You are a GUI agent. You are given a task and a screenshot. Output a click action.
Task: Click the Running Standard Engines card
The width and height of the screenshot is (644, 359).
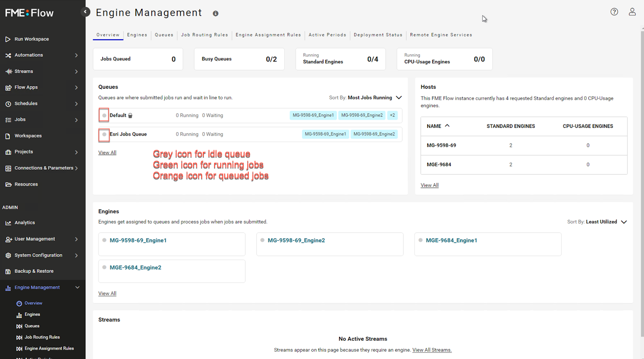point(341,59)
